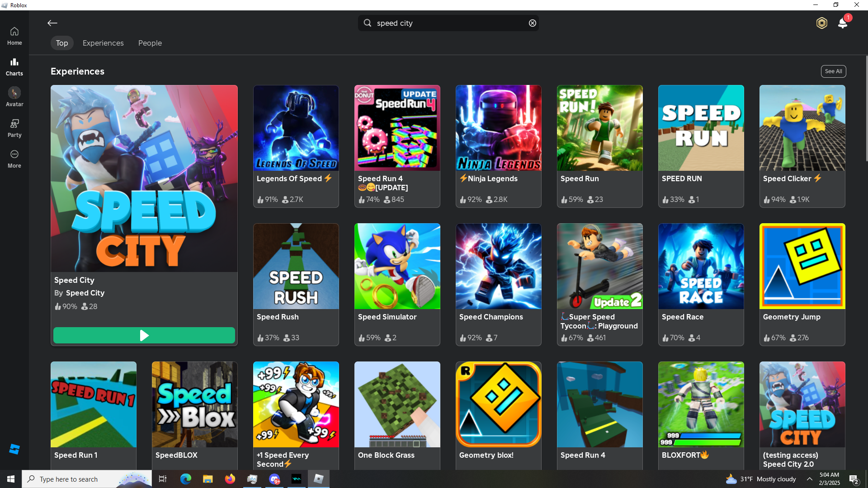Screen dimensions: 868x488
Task: Open the More options sidebar icon
Action: 14,159
